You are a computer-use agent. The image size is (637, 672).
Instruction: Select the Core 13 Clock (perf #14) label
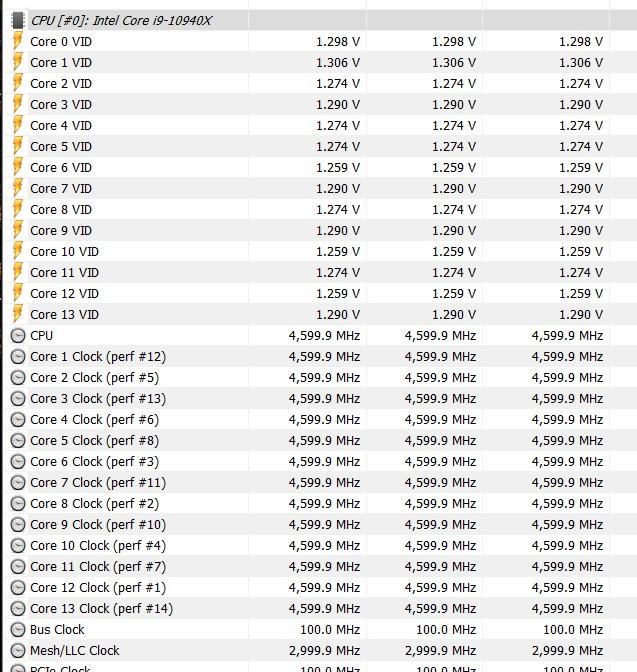click(x=101, y=609)
